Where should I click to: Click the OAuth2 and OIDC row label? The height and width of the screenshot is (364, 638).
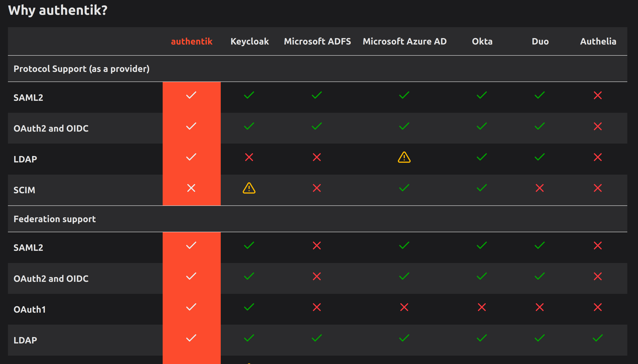(51, 128)
